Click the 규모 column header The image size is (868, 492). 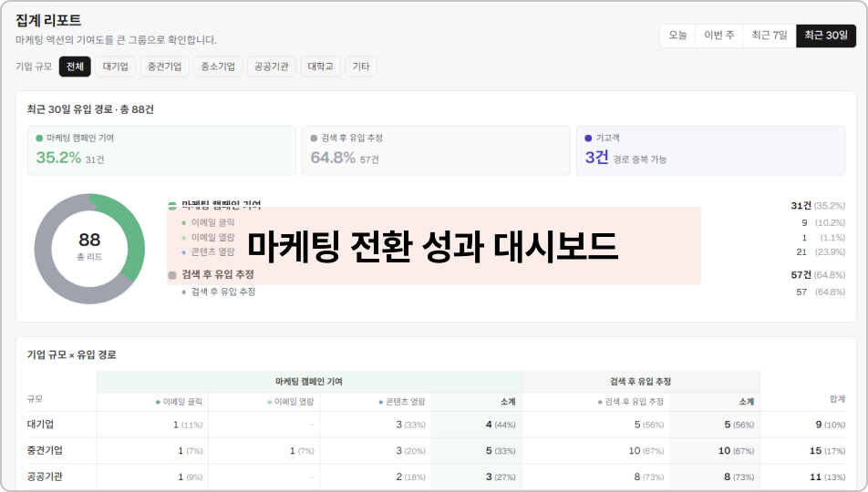35,399
